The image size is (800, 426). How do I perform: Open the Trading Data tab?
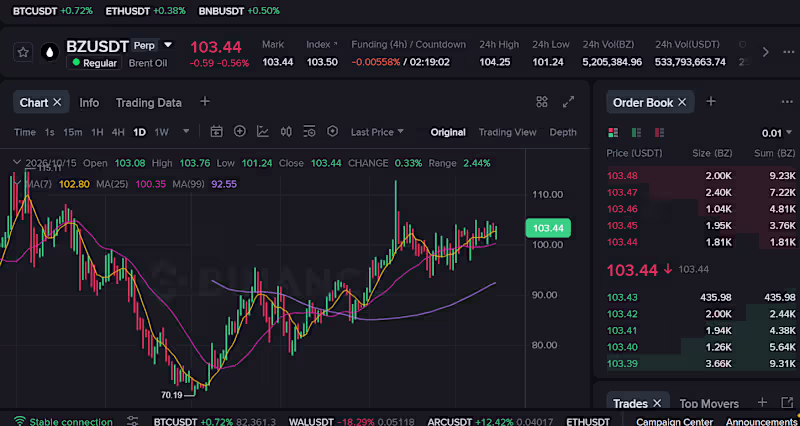point(148,103)
